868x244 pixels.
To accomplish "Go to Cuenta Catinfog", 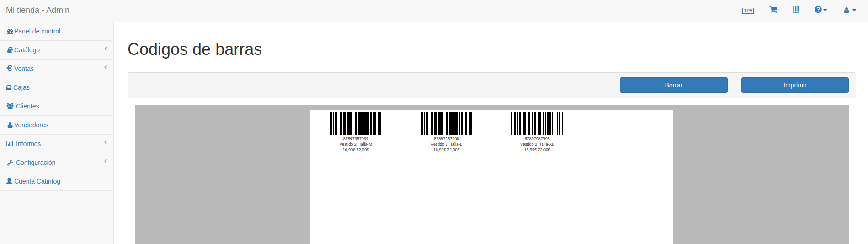I will point(37,181).
